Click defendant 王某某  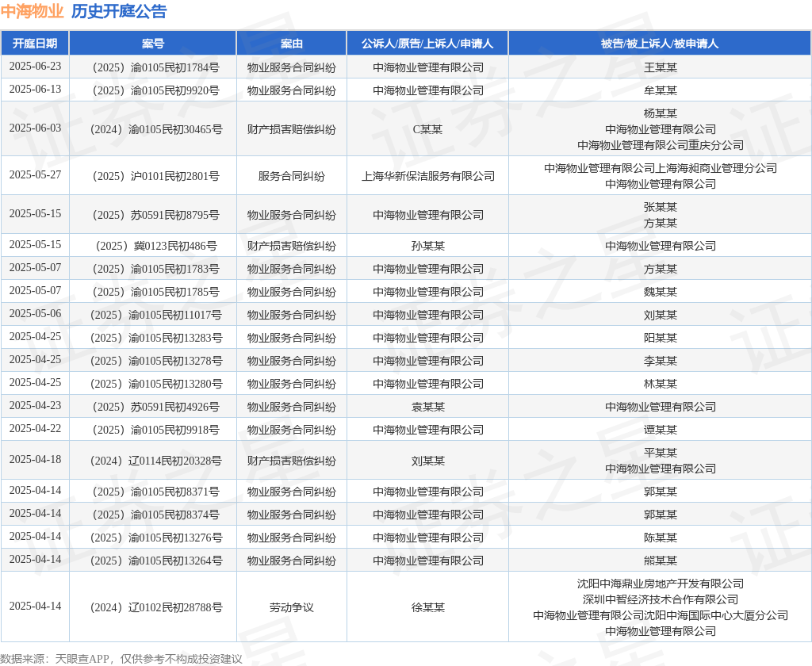[x=661, y=67]
